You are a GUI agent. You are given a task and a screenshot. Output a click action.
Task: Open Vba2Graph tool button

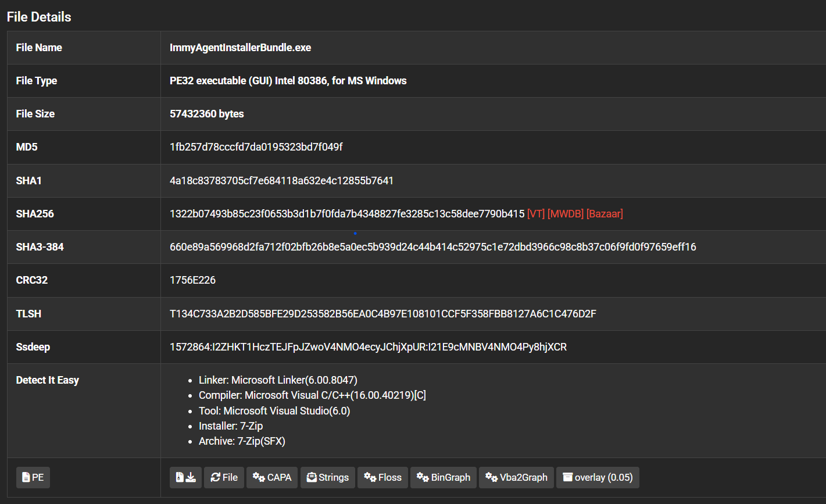coord(516,477)
